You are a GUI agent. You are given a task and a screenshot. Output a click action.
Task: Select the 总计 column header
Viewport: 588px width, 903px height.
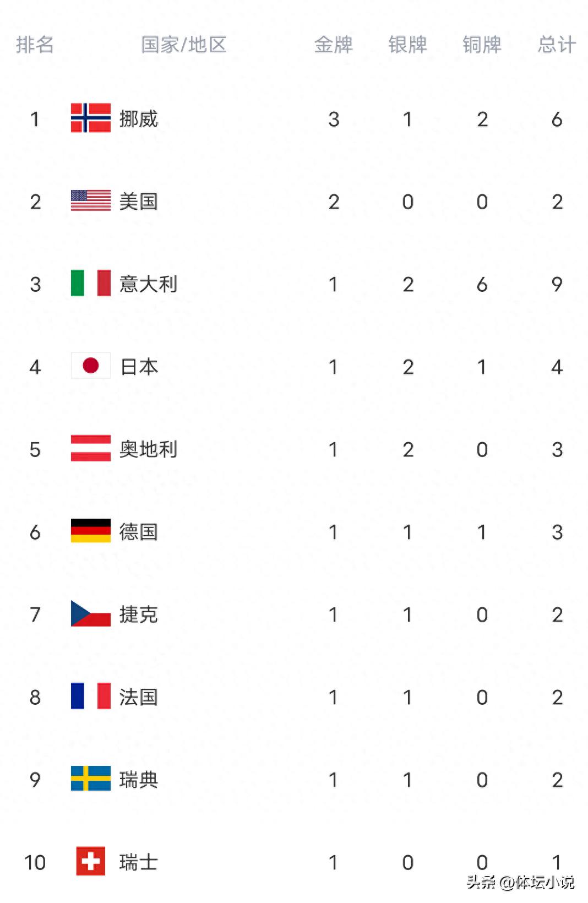pyautogui.click(x=557, y=45)
